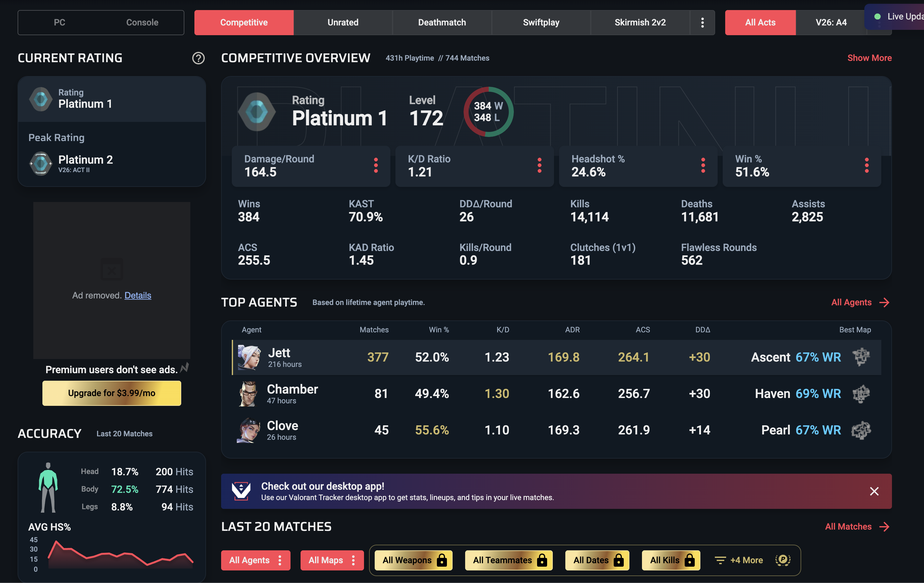The height and width of the screenshot is (583, 924).
Task: Open Headshot % card options menu
Action: click(703, 166)
